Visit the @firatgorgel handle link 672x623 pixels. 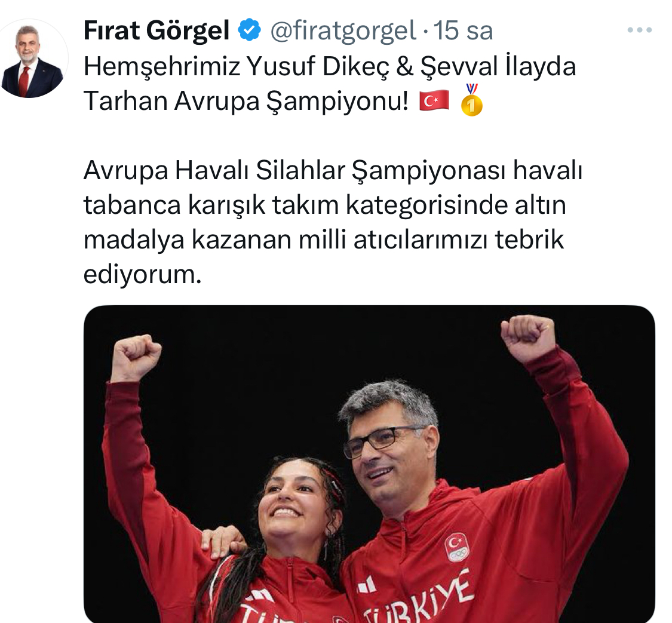pos(343,30)
